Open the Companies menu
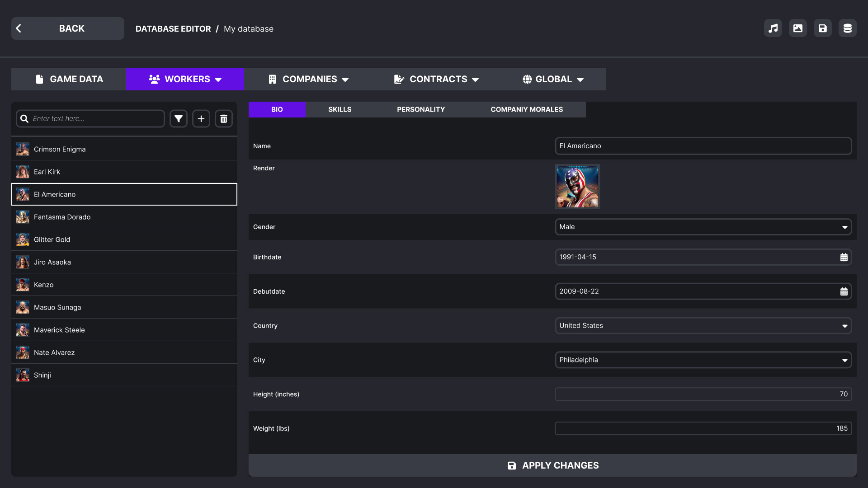The width and height of the screenshot is (868, 488). pyautogui.click(x=309, y=79)
